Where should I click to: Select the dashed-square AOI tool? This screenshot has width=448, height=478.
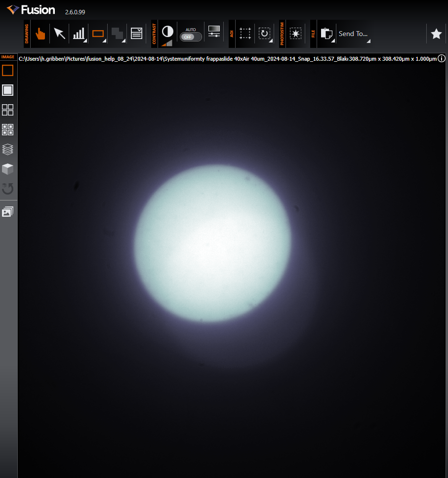pyautogui.click(x=245, y=34)
